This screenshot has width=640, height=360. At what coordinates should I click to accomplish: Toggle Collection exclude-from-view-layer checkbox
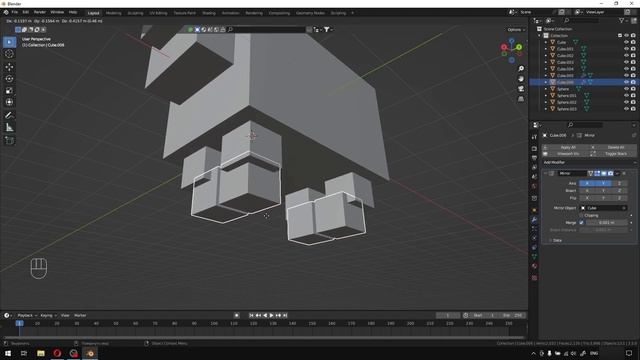click(620, 36)
